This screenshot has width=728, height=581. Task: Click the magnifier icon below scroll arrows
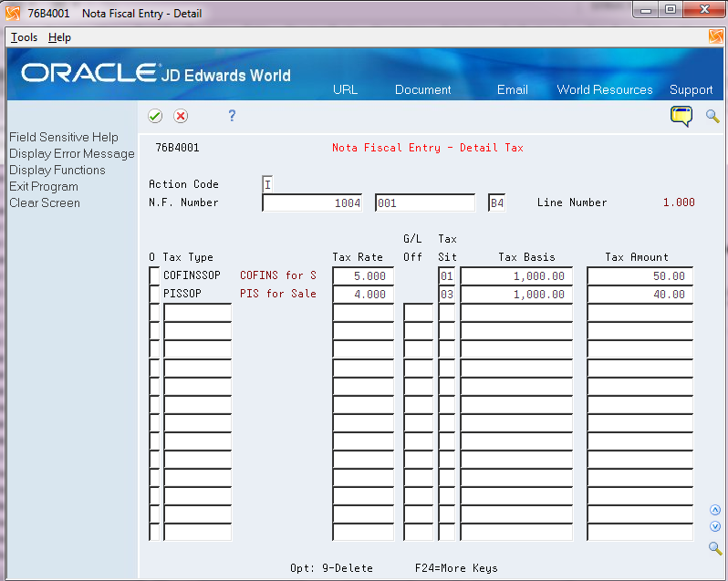tap(715, 548)
